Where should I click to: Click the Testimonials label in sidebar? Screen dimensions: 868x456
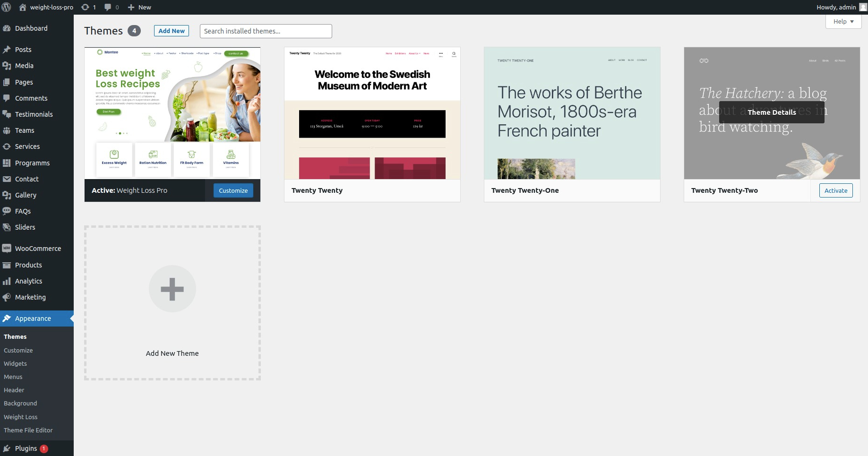coord(34,114)
